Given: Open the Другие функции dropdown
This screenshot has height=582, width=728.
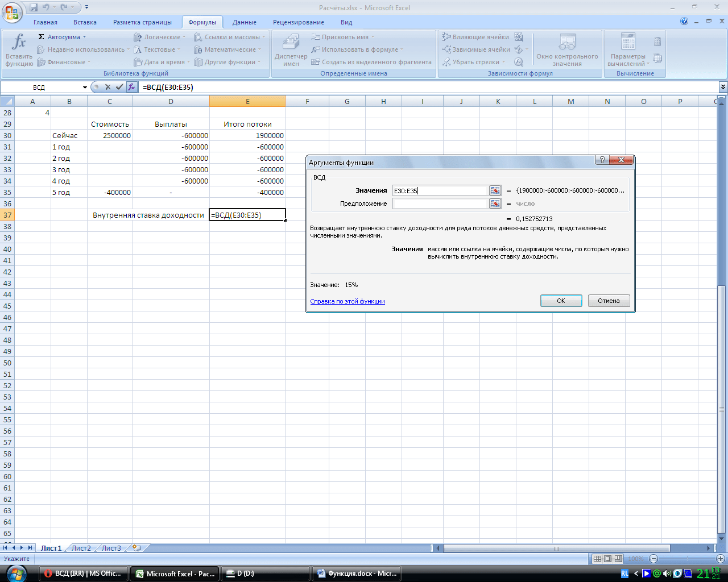Looking at the screenshot, I should coord(227,62).
